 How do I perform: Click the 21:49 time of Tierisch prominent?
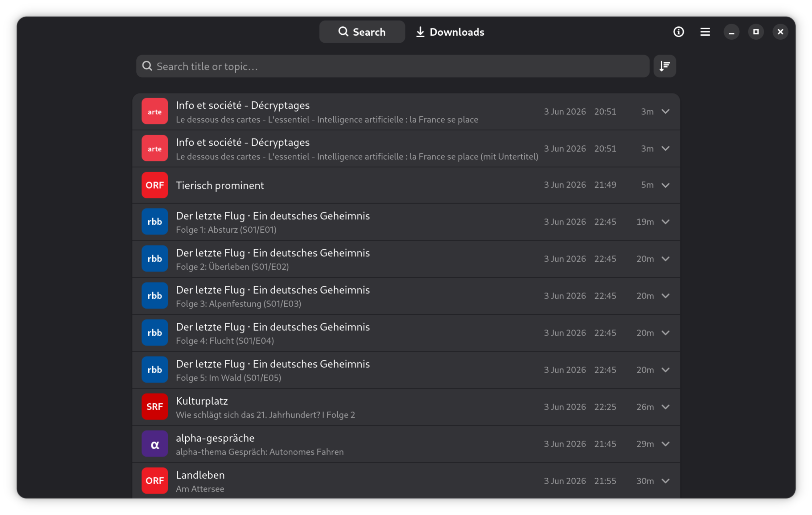(x=605, y=185)
